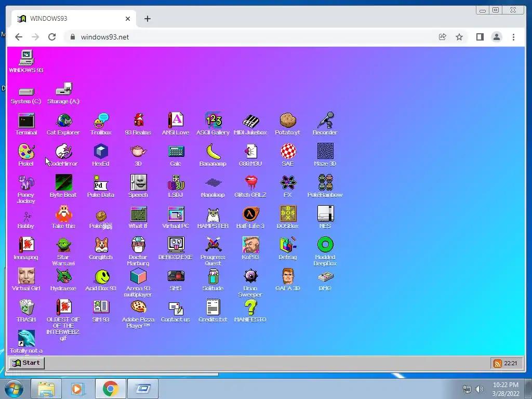The height and width of the screenshot is (399, 532).
Task: Select G80.M3U playlist file icon
Action: [x=250, y=155]
